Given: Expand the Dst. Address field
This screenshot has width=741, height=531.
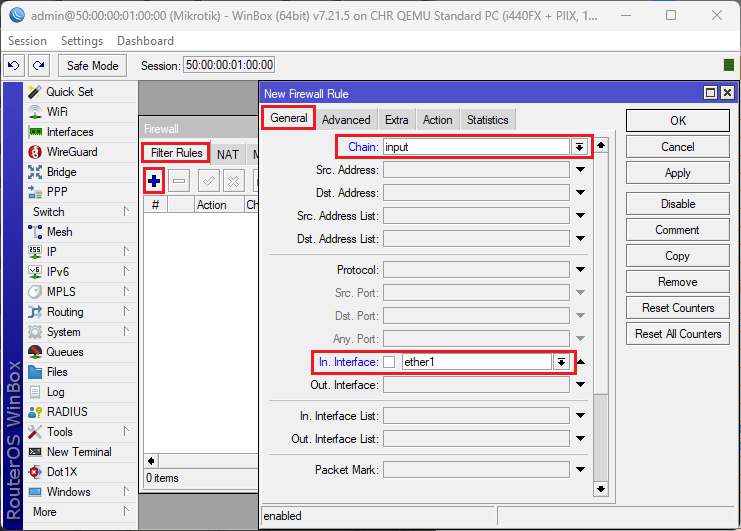Looking at the screenshot, I should (580, 193).
